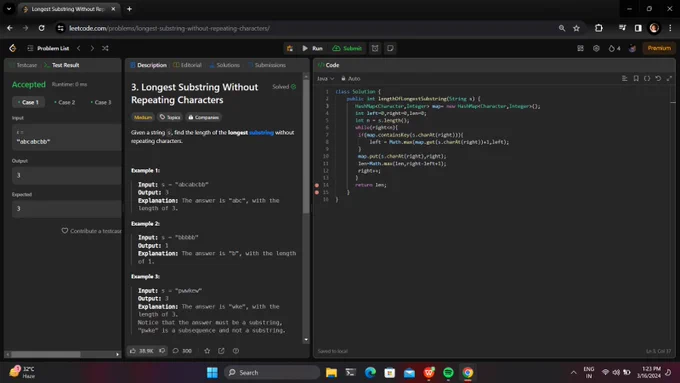Follow the substring hyperlink in description
The image size is (680, 383).
(262, 132)
